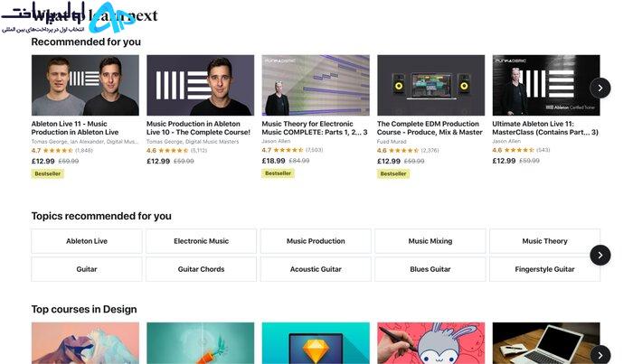The image size is (633, 364).
Task: Select the Electronic Music topic
Action: [201, 241]
